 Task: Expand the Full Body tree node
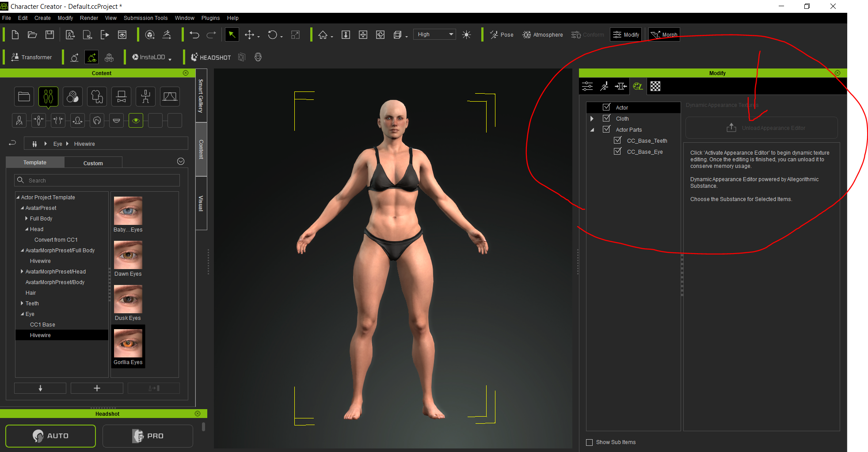click(x=27, y=218)
